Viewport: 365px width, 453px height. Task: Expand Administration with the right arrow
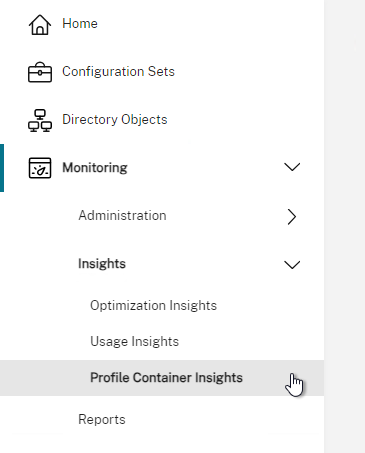[292, 217]
